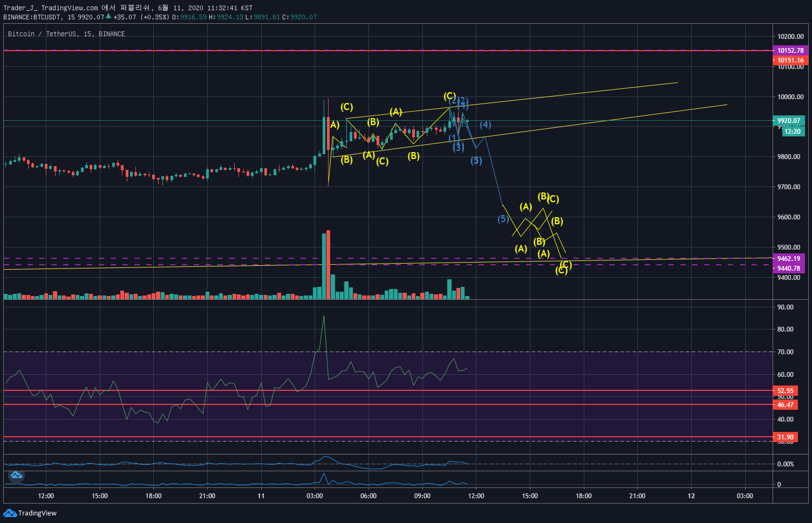Click the red 46.47 RSI level label
The image size is (812, 523).
(786, 405)
